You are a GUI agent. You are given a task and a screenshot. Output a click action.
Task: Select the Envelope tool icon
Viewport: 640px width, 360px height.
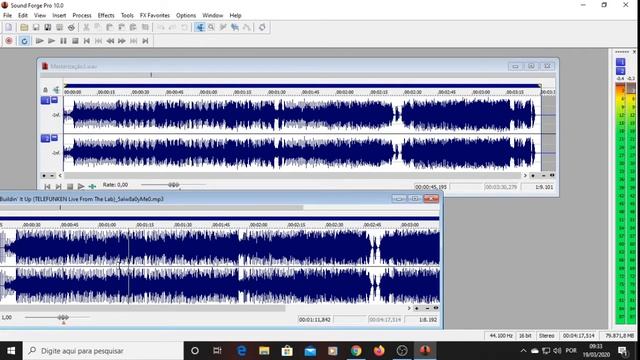coord(247,27)
